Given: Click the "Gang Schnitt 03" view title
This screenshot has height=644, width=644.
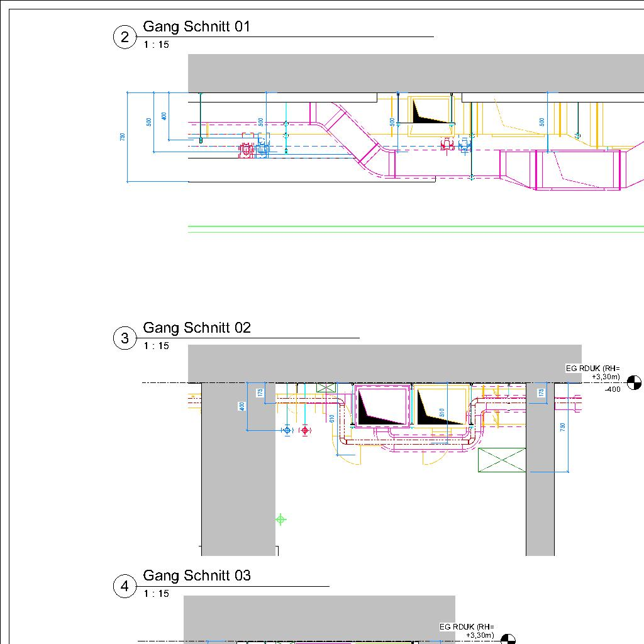Looking at the screenshot, I should 197,575.
